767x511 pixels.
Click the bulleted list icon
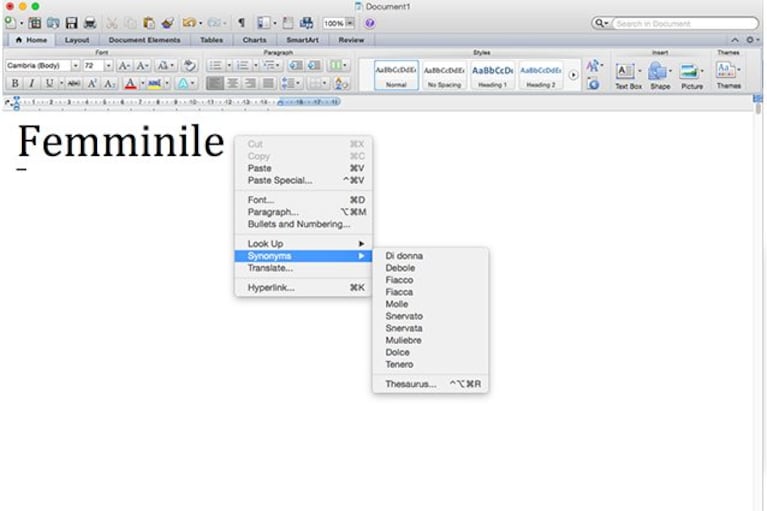[216, 66]
